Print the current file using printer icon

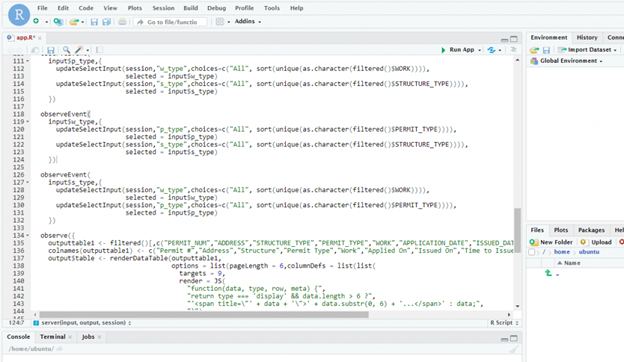point(122,21)
